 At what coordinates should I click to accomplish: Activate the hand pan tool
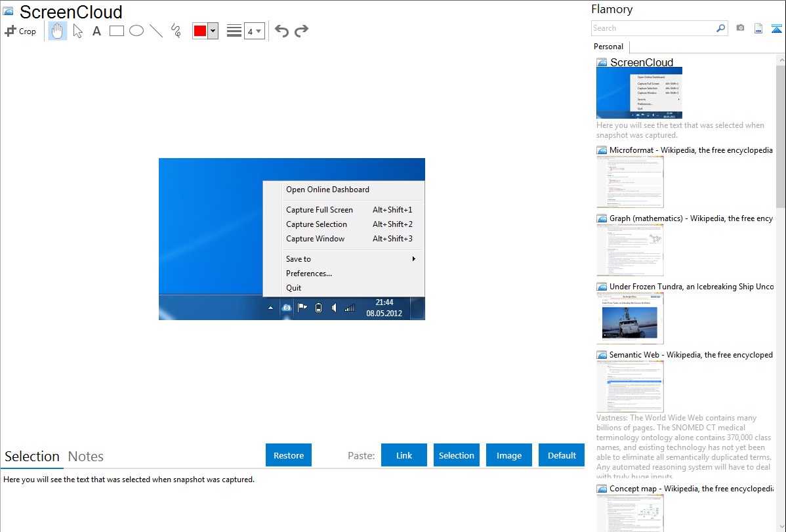[x=58, y=31]
